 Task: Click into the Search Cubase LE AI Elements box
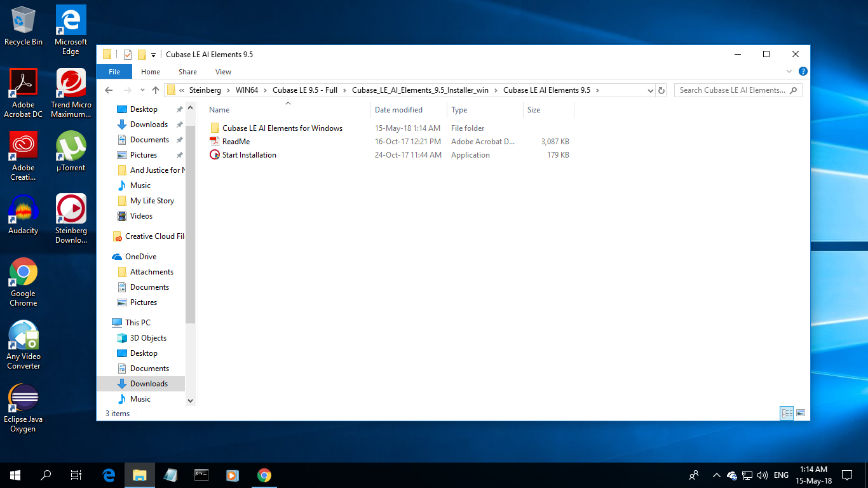738,90
